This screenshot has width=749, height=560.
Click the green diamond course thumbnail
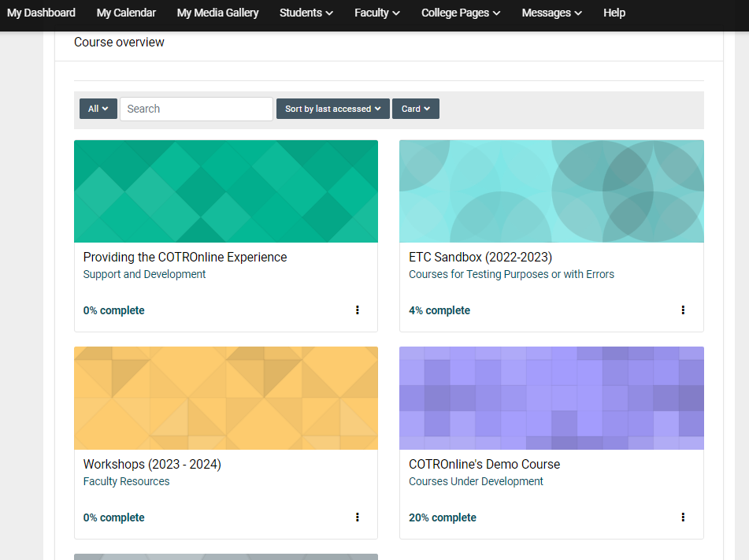226,191
